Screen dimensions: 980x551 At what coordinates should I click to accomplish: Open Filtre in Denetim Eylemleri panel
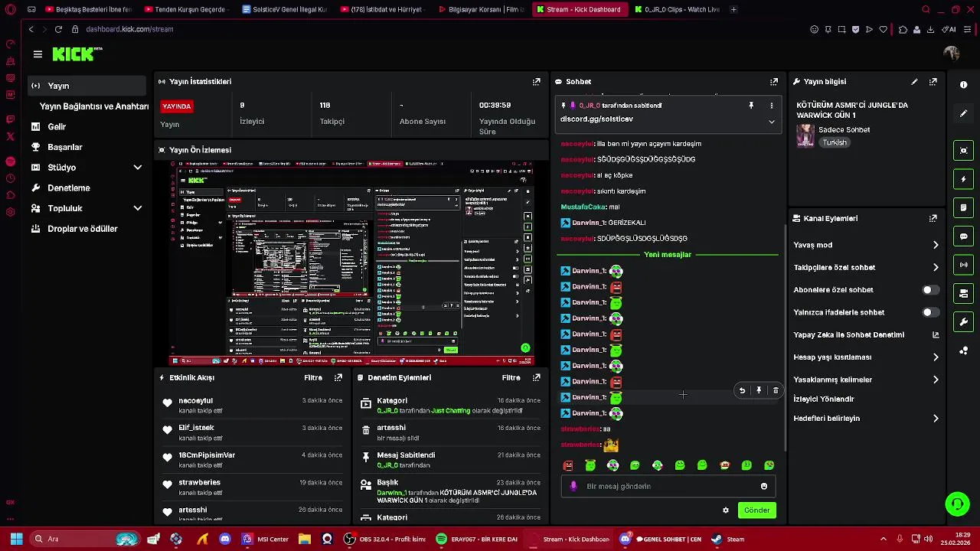[x=511, y=377]
